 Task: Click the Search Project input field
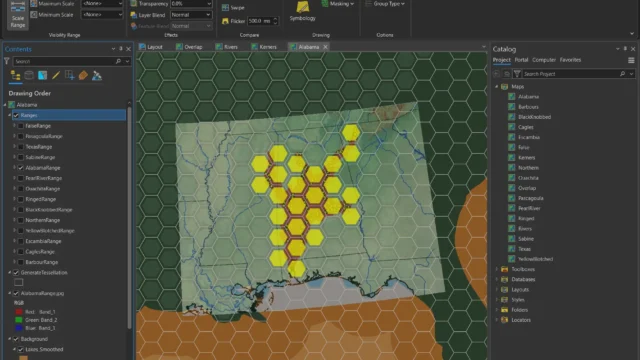tap(570, 74)
